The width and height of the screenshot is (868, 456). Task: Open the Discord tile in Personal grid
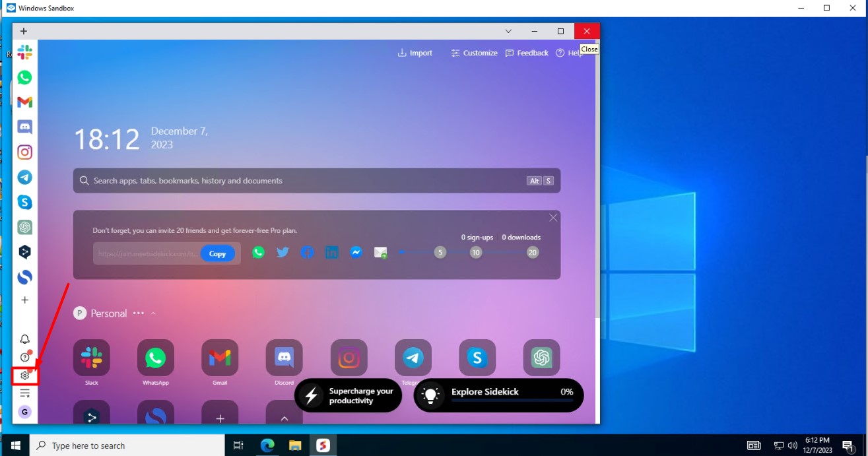pos(284,358)
